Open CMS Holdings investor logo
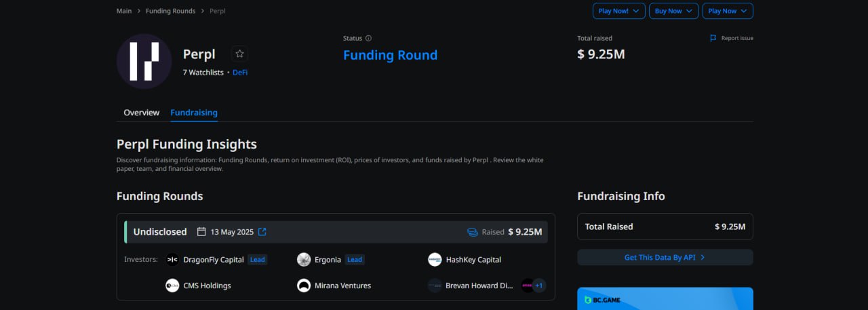Image resolution: width=868 pixels, height=310 pixels. [172, 286]
